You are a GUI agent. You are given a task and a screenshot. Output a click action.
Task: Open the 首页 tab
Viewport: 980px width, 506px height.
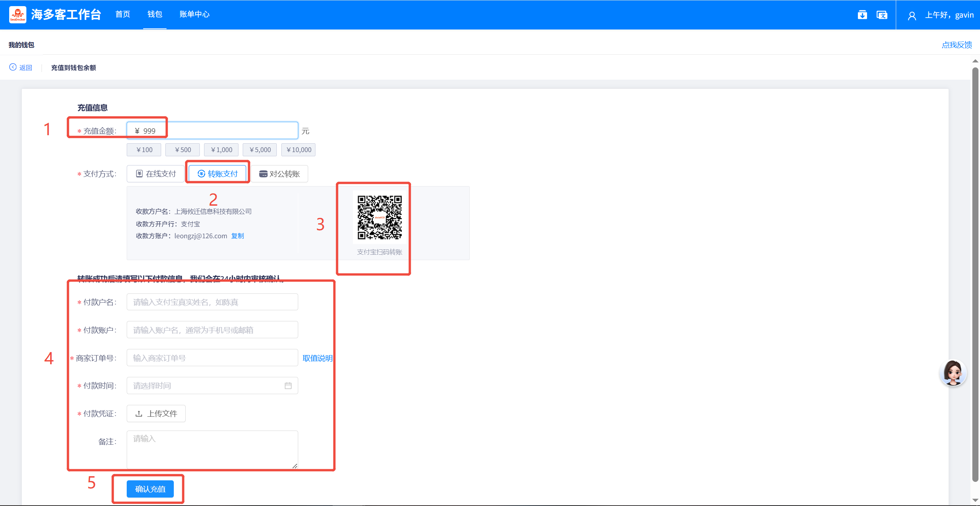point(122,15)
